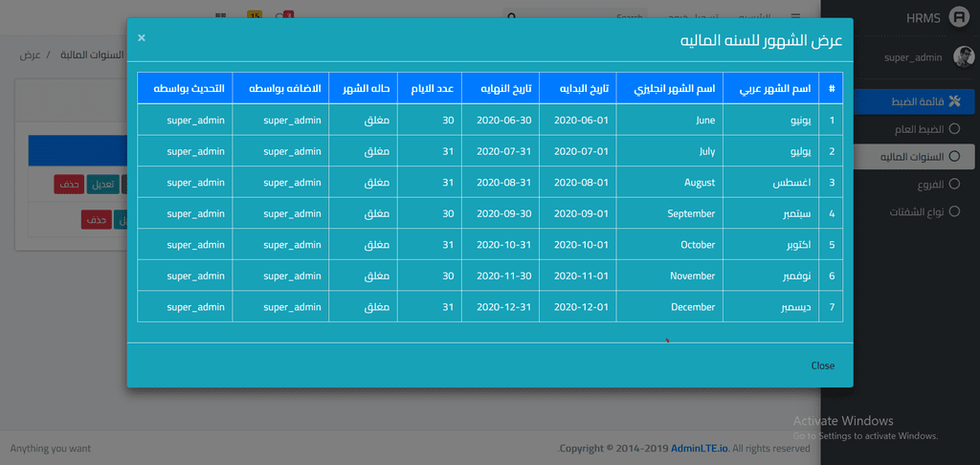980x465 pixels.
Task: Click the modal title عرض الشهور للسنه الماليه
Action: click(x=761, y=41)
